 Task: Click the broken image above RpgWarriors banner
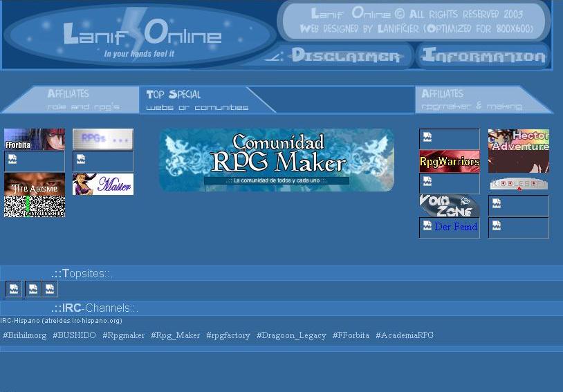coord(450,139)
